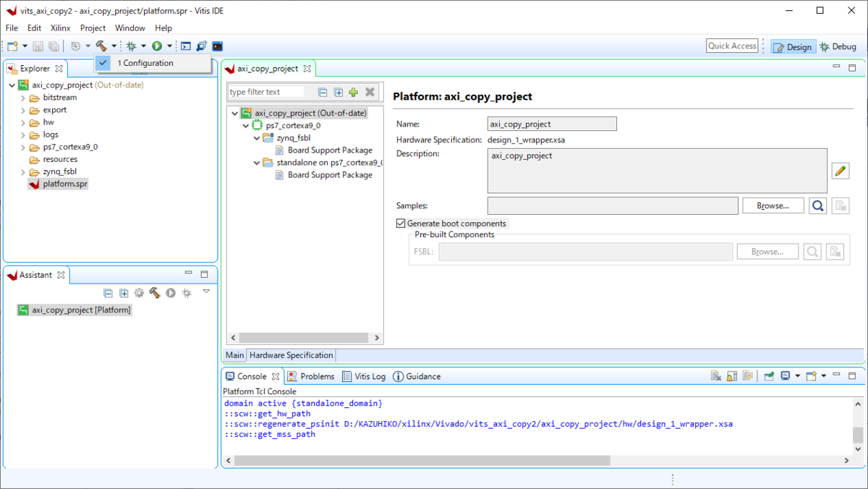Click the Debug bug icon in main toolbar
This screenshot has width=868, height=489.
132,46
